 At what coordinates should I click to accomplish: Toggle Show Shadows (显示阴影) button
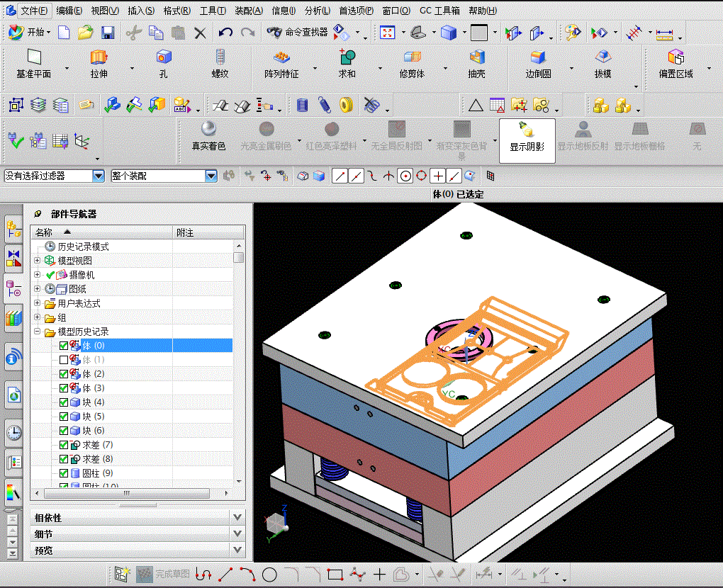tap(527, 140)
